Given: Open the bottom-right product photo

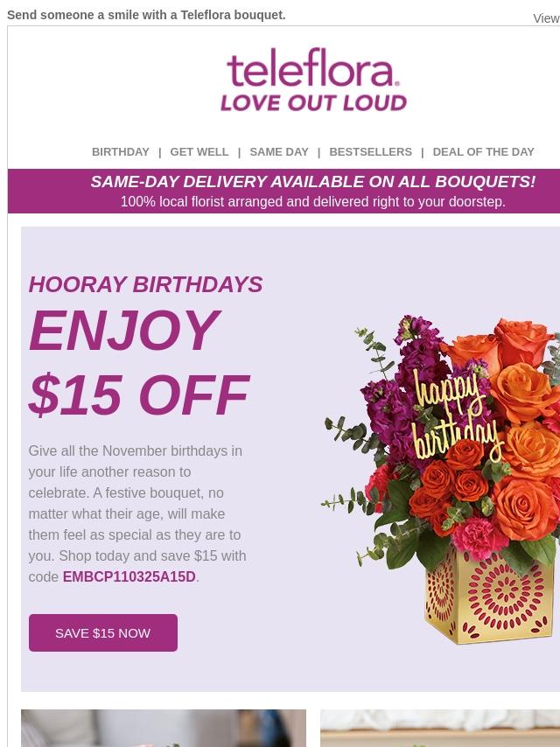Looking at the screenshot, I should coord(439,728).
